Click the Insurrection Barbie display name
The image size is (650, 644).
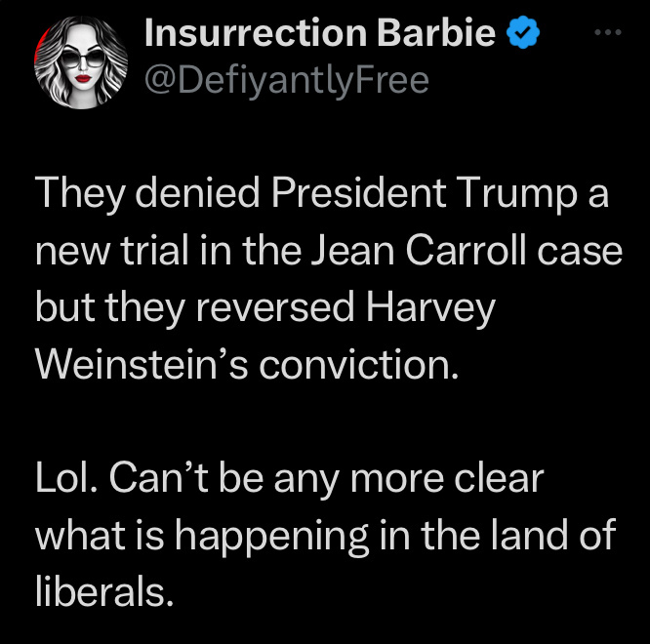(321, 34)
